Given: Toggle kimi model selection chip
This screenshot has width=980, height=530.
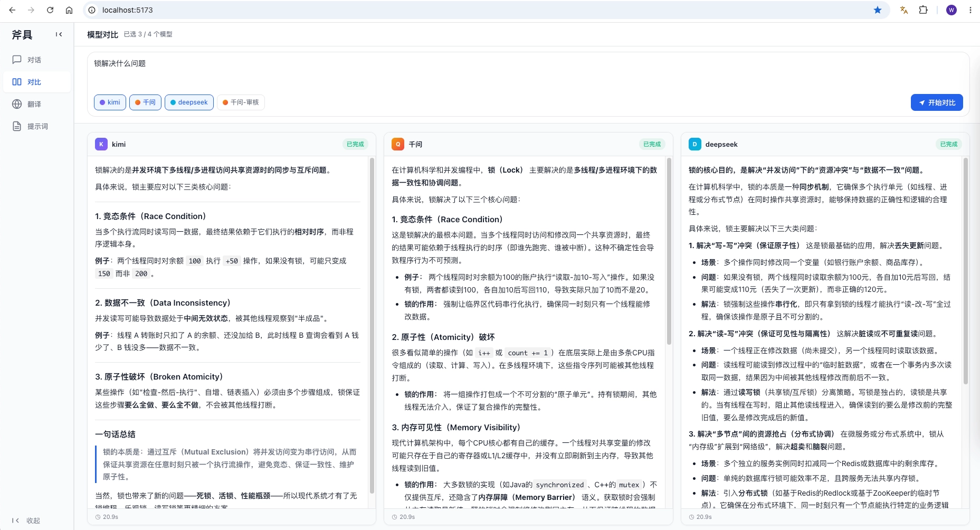Looking at the screenshot, I should (110, 102).
